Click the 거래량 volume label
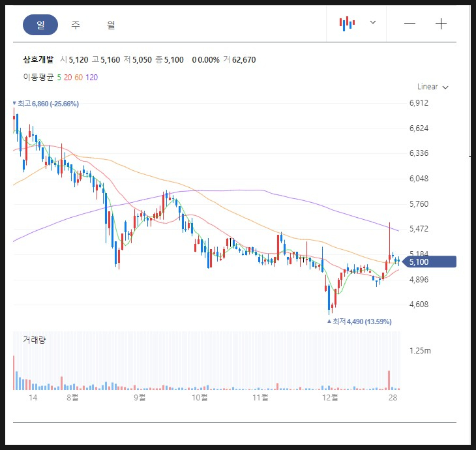This screenshot has width=476, height=450. click(x=35, y=340)
